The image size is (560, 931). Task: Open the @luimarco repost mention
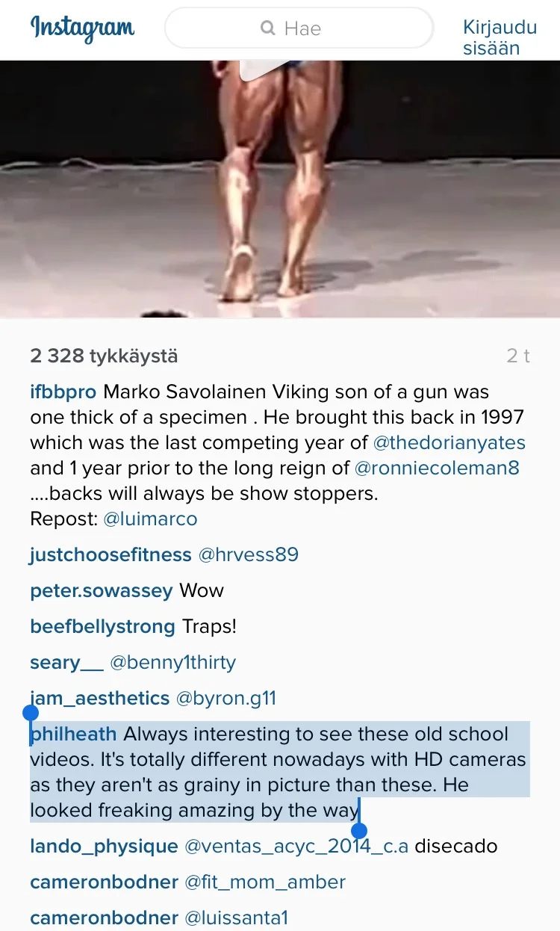point(150,519)
